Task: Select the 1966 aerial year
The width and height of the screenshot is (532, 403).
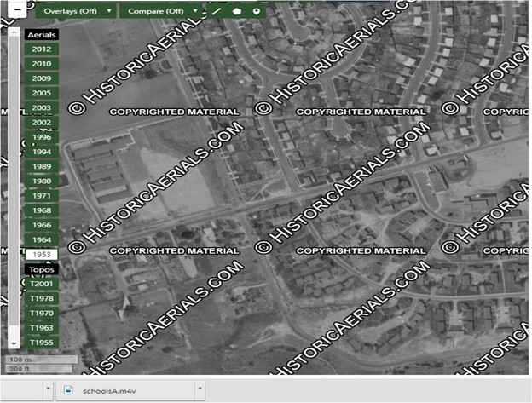Action: (42, 225)
